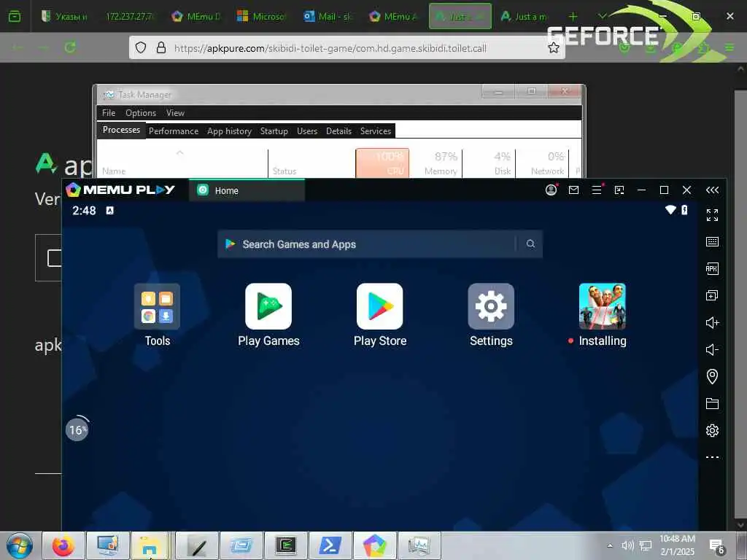Image resolution: width=747 pixels, height=560 pixels.
Task: Open View menu in Task Manager
Action: [x=175, y=113]
